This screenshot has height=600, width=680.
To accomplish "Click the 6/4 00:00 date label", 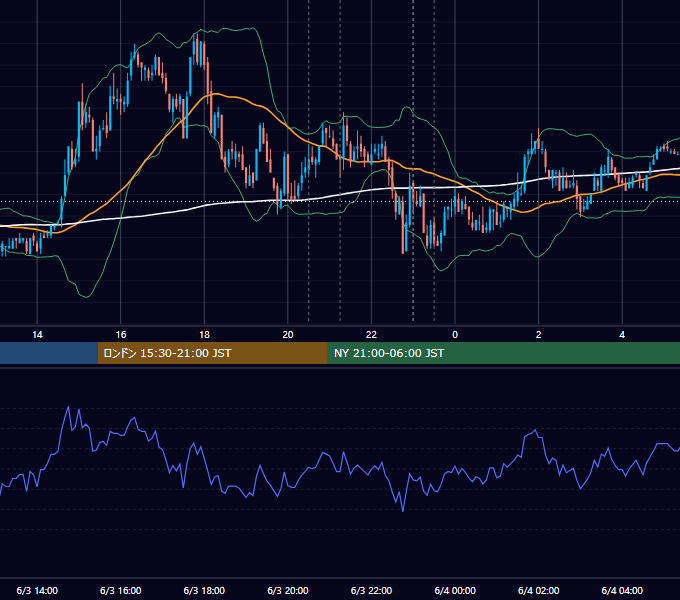I will point(455,590).
